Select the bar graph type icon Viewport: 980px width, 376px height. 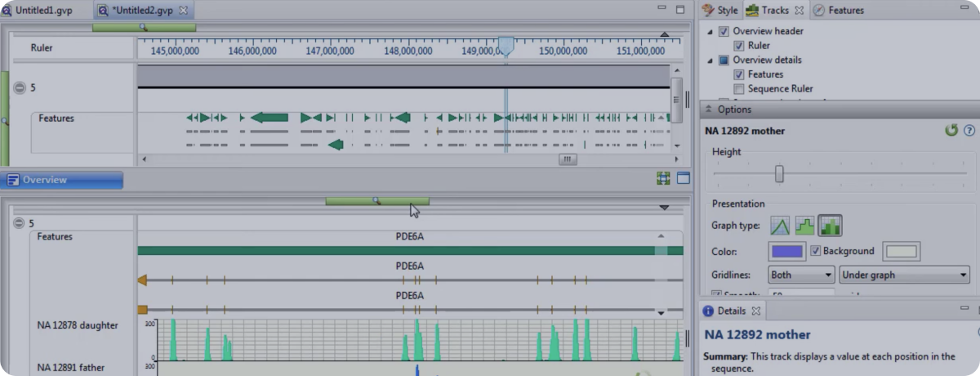click(x=830, y=226)
